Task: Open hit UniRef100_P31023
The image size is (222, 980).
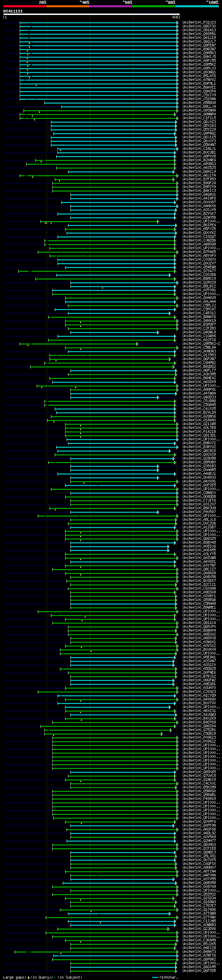Action: pos(199,23)
